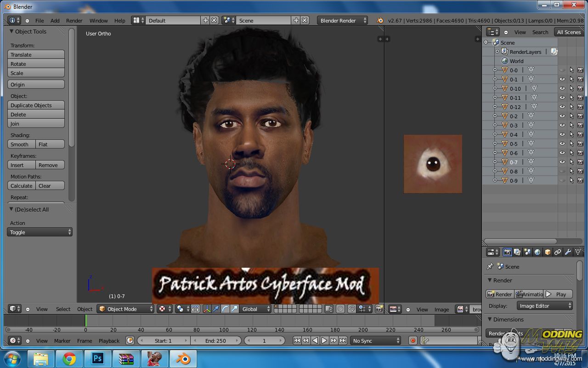Open the Window menu in top bar
588x368 pixels.
[x=98, y=21]
